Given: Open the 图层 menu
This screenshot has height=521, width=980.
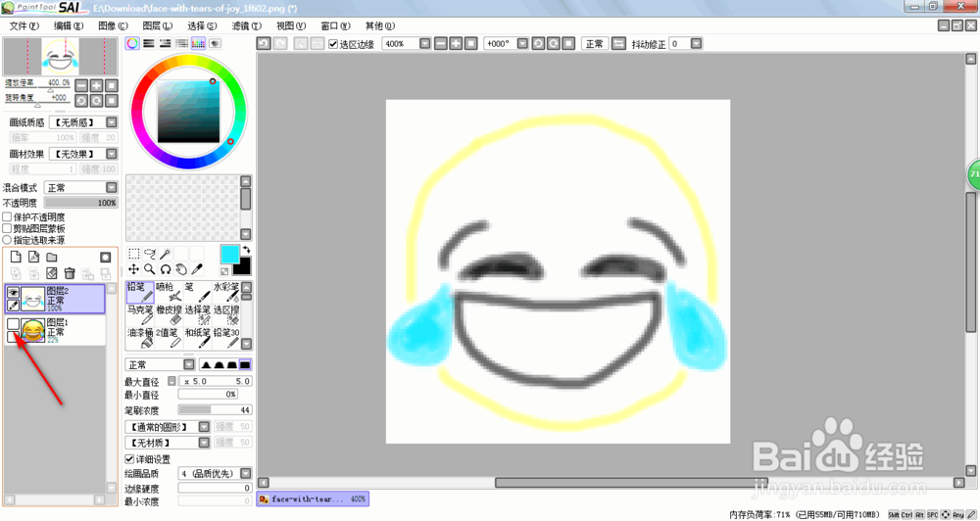Looking at the screenshot, I should [x=158, y=25].
